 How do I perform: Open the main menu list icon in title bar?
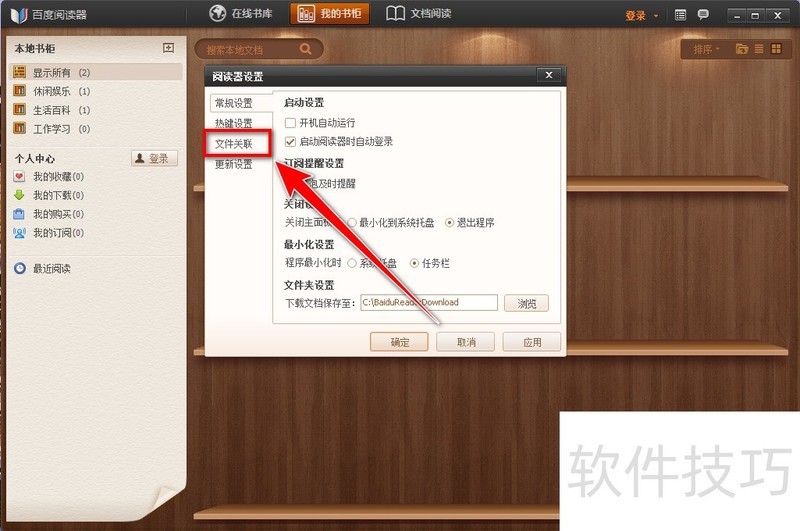pyautogui.click(x=680, y=15)
